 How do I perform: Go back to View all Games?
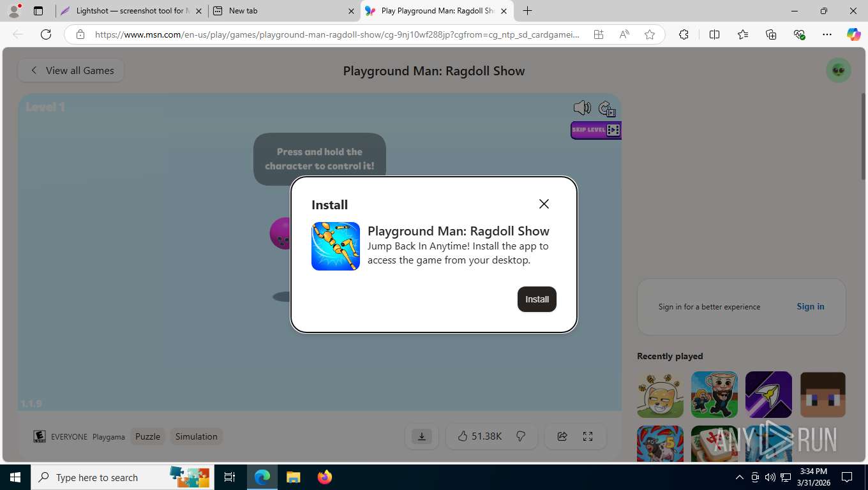coord(71,70)
